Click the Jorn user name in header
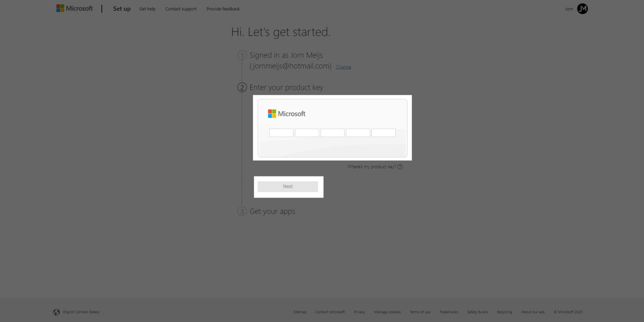644x322 pixels. coord(569,9)
